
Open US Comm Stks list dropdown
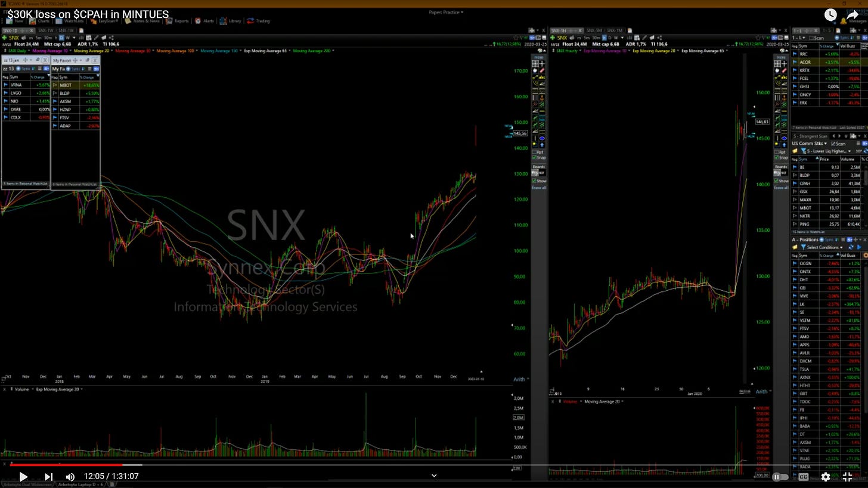click(x=810, y=144)
